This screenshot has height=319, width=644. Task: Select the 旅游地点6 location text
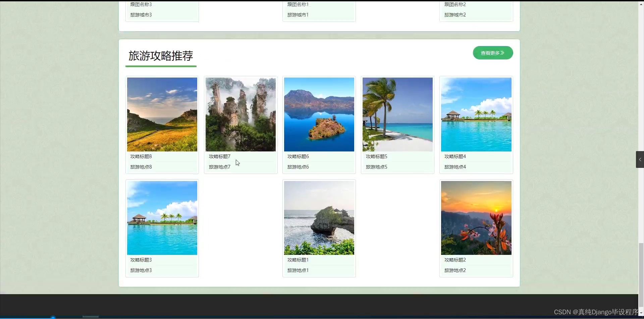pyautogui.click(x=298, y=167)
